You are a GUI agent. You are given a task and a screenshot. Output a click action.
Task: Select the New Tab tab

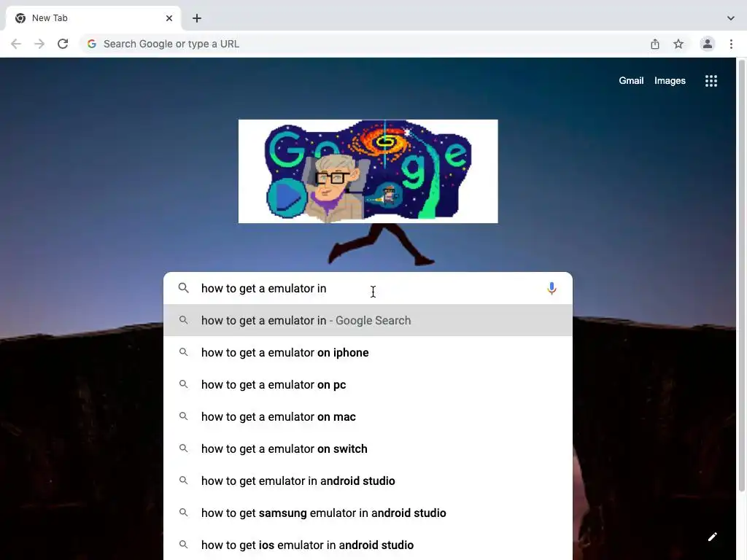[x=93, y=18]
